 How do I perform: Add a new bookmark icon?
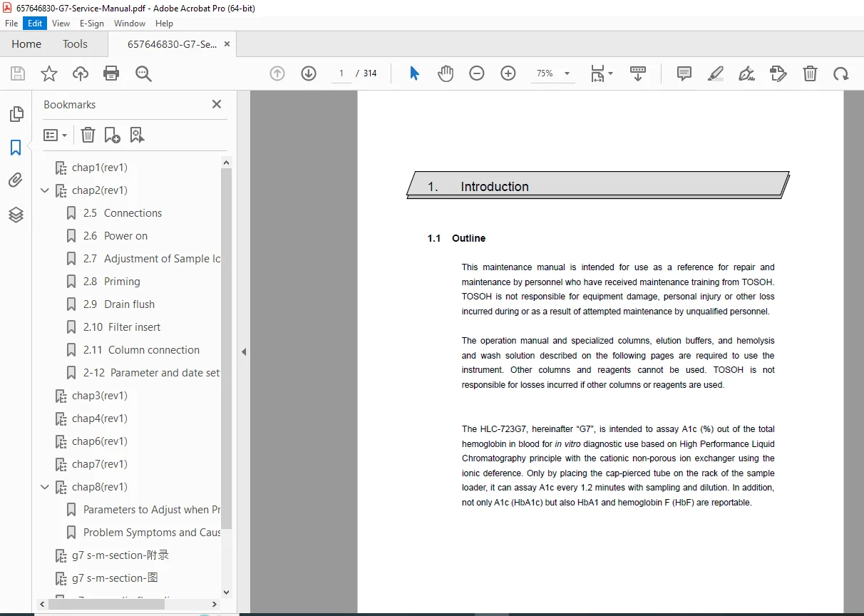(x=112, y=135)
